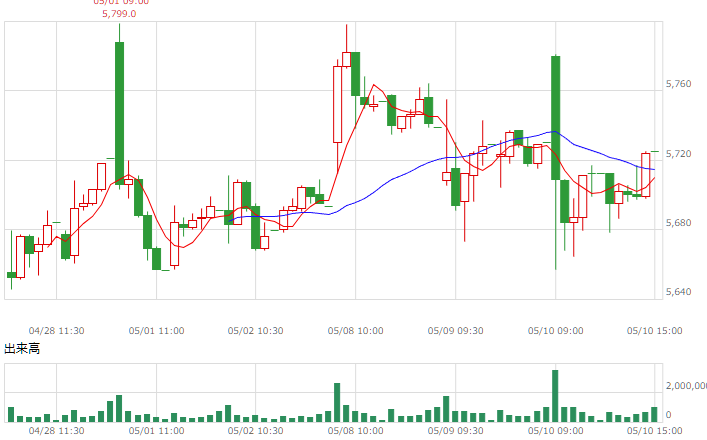Select 05/09 09:30 label under price chart
The width and height of the screenshot is (707, 440).
[455, 331]
